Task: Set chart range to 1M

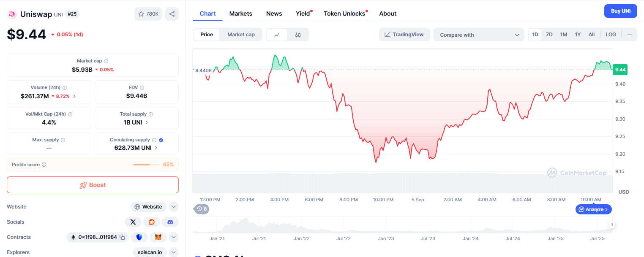Action: click(x=563, y=35)
